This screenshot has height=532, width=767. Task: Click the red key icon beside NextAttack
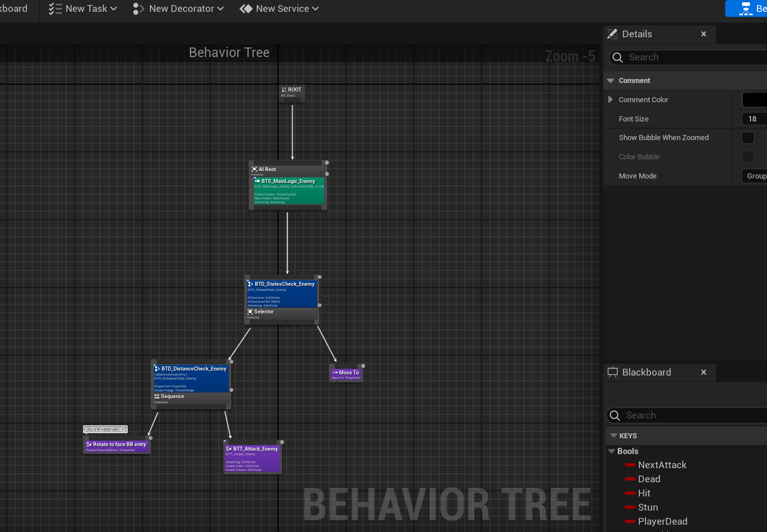coord(629,465)
